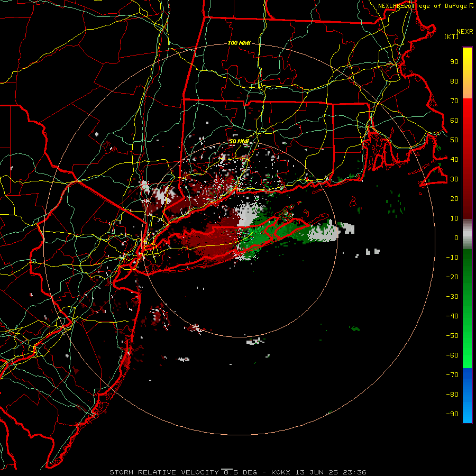476x476 pixels.
Task: Click the 30 value on velocity scale
Action: (454, 179)
